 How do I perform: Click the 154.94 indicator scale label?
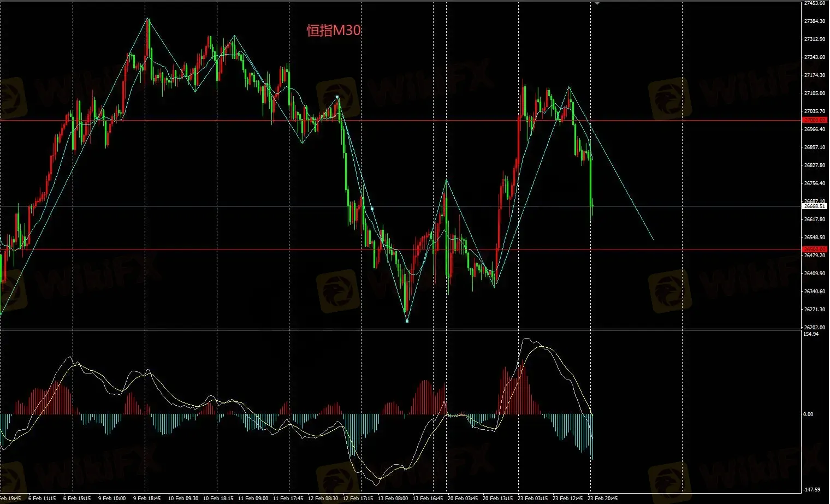click(810, 334)
